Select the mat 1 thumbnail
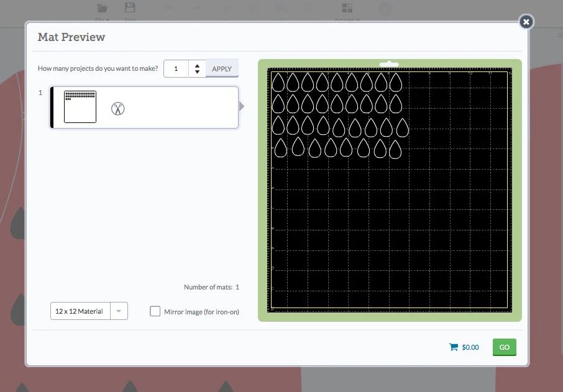Screen dimensions: 563x392 (x=80, y=107)
